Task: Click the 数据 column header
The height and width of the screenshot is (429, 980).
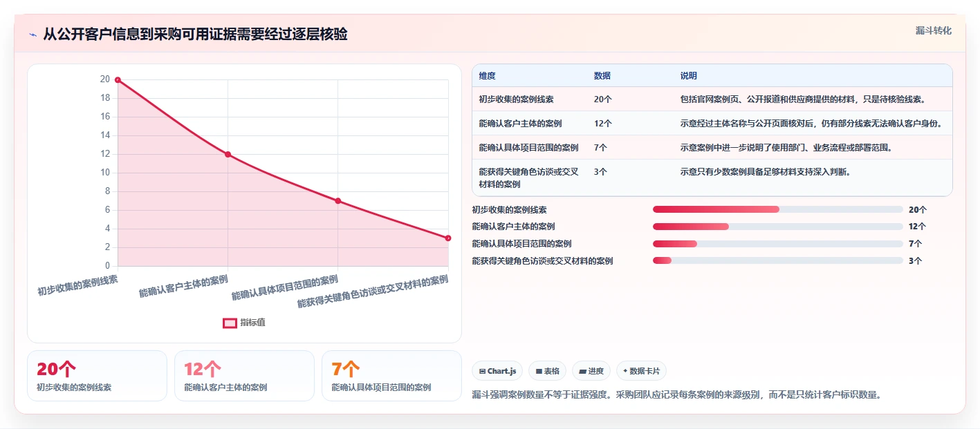Action: [x=602, y=76]
